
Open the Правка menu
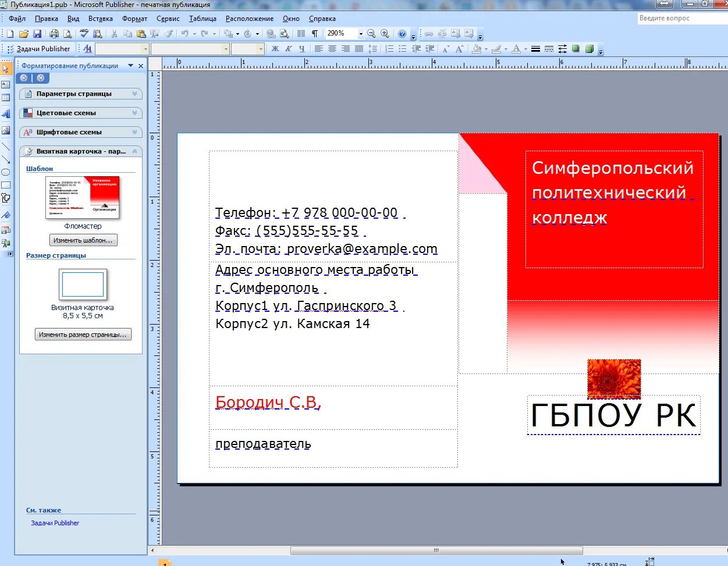tap(47, 19)
